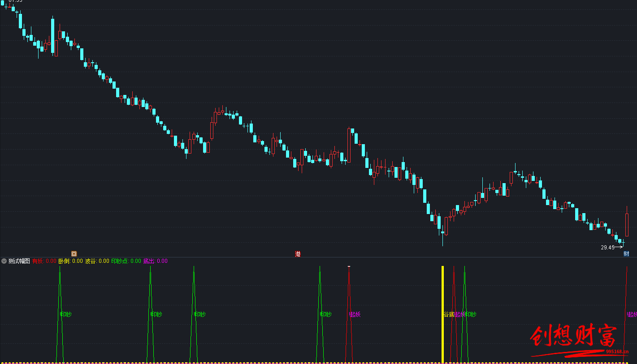The height and width of the screenshot is (364, 637).
Task: Expand the 测试幅图 indicator dropdown arrow
Action: tap(4, 261)
